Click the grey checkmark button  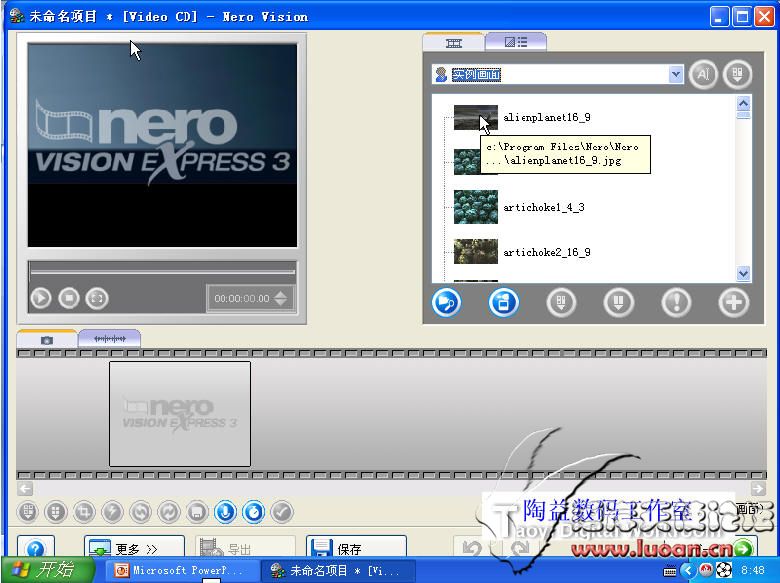[282, 512]
